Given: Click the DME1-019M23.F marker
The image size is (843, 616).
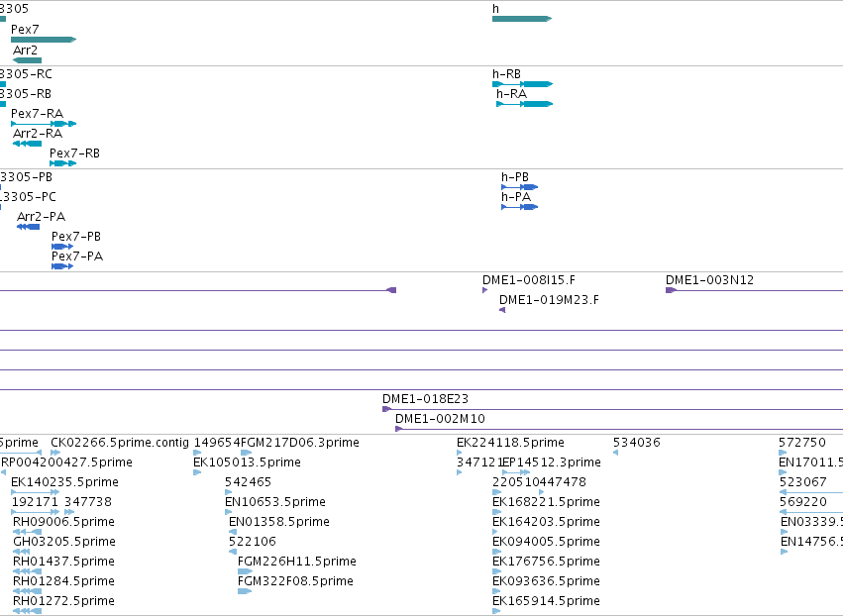Looking at the screenshot, I should tap(502, 310).
